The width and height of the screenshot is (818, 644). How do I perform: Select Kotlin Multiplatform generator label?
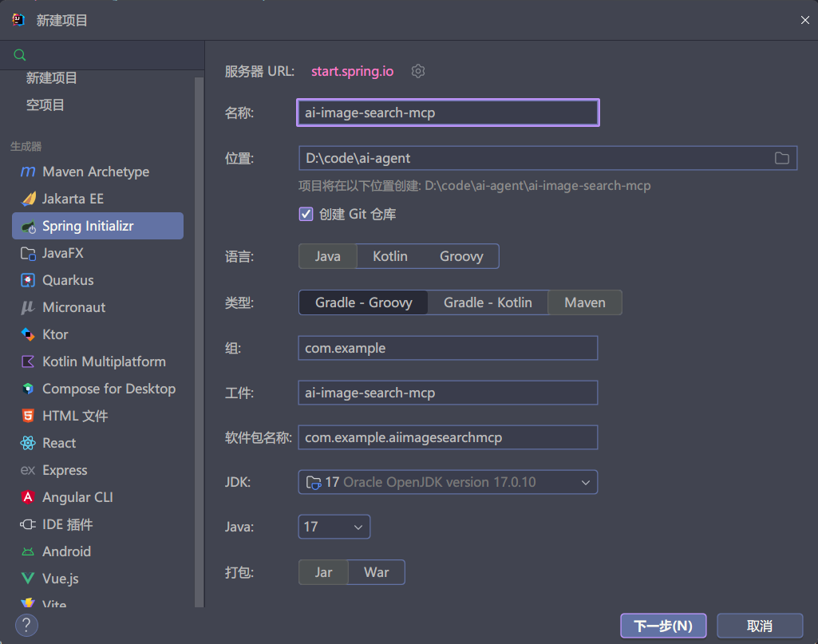pyautogui.click(x=104, y=362)
